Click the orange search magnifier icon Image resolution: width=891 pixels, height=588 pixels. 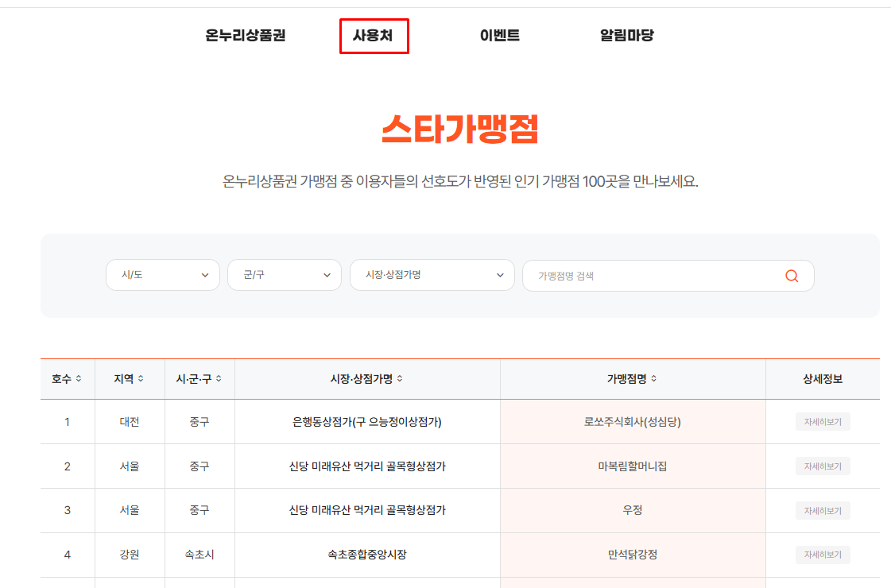click(x=792, y=276)
